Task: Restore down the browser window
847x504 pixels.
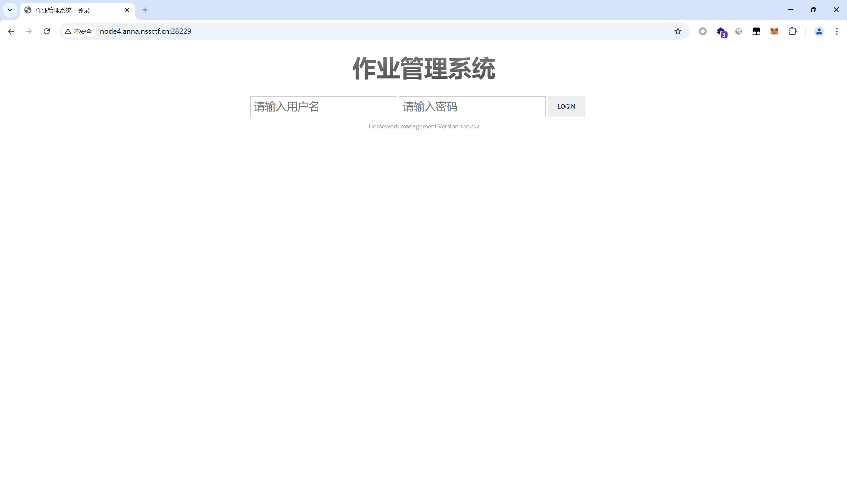Action: [813, 10]
